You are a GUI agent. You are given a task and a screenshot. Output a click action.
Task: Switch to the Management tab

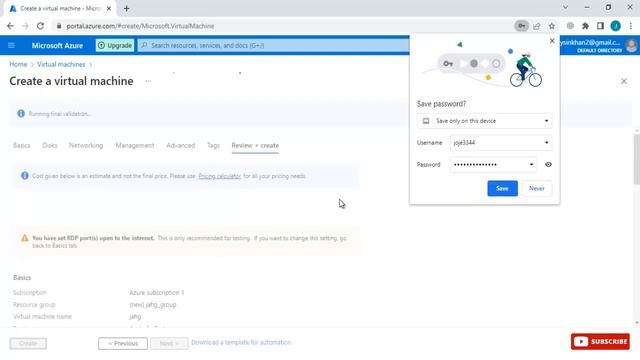pos(135,145)
